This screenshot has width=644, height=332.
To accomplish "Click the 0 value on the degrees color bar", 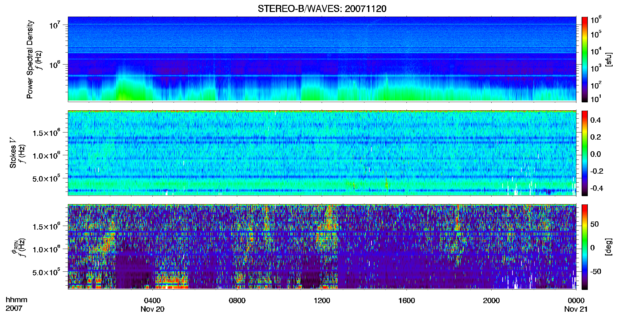I will point(592,248).
